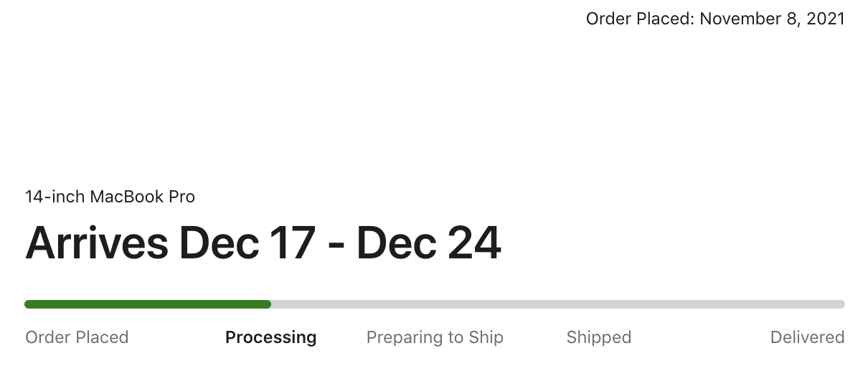Select the Preparing to Ship step

coord(435,337)
